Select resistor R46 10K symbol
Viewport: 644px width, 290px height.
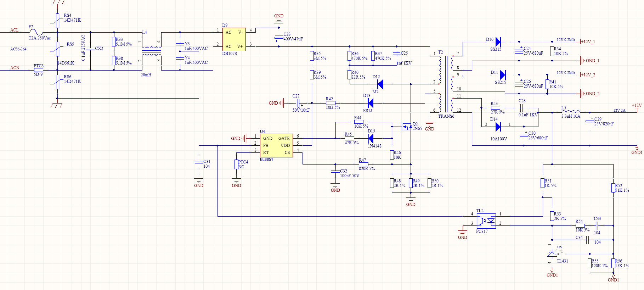(392, 155)
